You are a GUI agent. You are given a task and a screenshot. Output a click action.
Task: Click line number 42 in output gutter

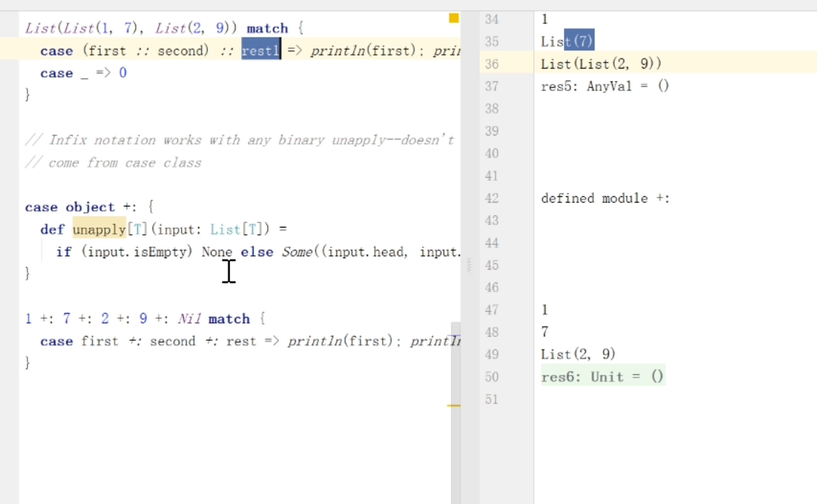pyautogui.click(x=492, y=198)
